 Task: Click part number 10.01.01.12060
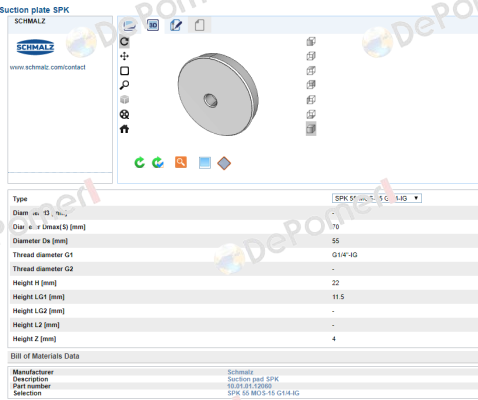249,386
